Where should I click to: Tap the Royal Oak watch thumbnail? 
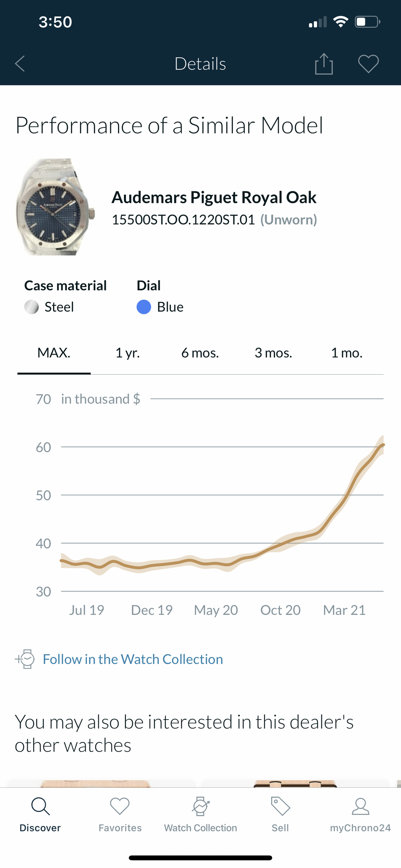55,207
